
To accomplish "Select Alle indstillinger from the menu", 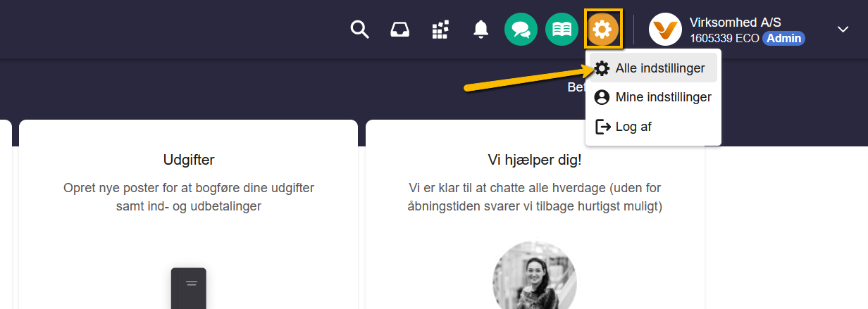I will click(659, 68).
